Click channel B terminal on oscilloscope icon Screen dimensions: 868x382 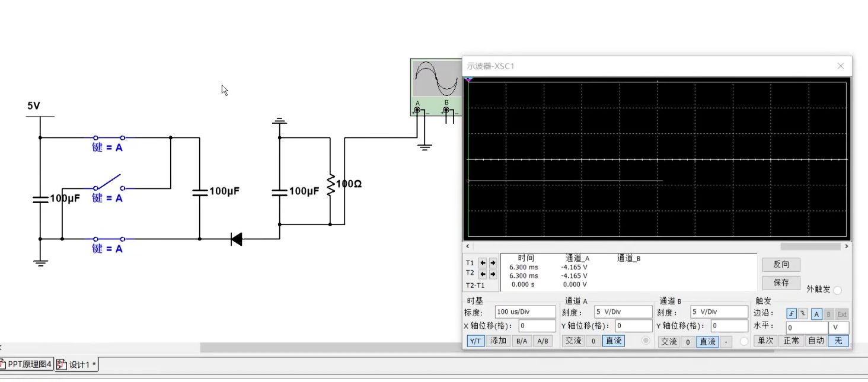[446, 110]
